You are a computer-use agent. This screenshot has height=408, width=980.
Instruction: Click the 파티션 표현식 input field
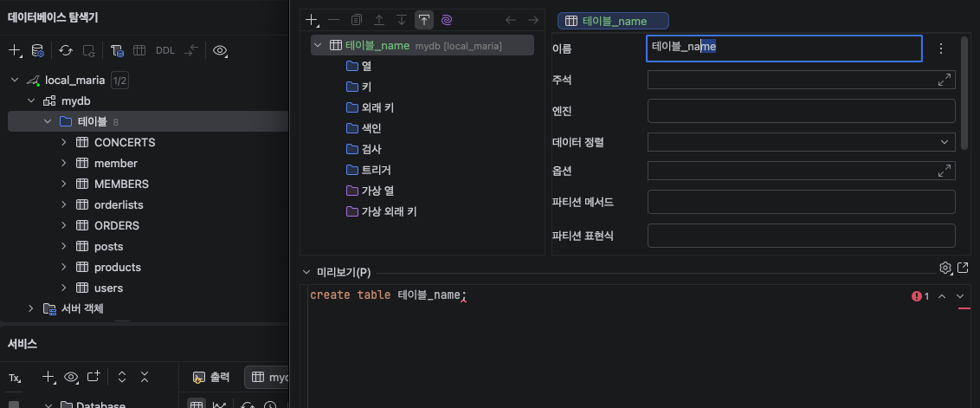[x=802, y=236]
